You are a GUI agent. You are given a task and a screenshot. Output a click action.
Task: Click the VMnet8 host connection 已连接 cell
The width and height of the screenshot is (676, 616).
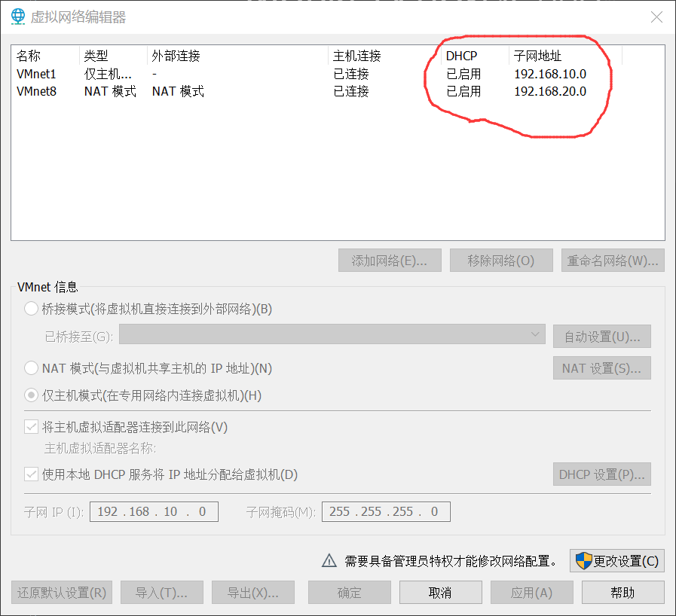351,91
